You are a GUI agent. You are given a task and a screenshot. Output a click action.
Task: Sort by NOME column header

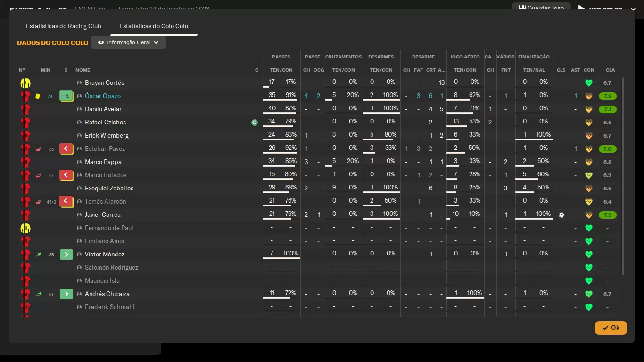tap(83, 70)
